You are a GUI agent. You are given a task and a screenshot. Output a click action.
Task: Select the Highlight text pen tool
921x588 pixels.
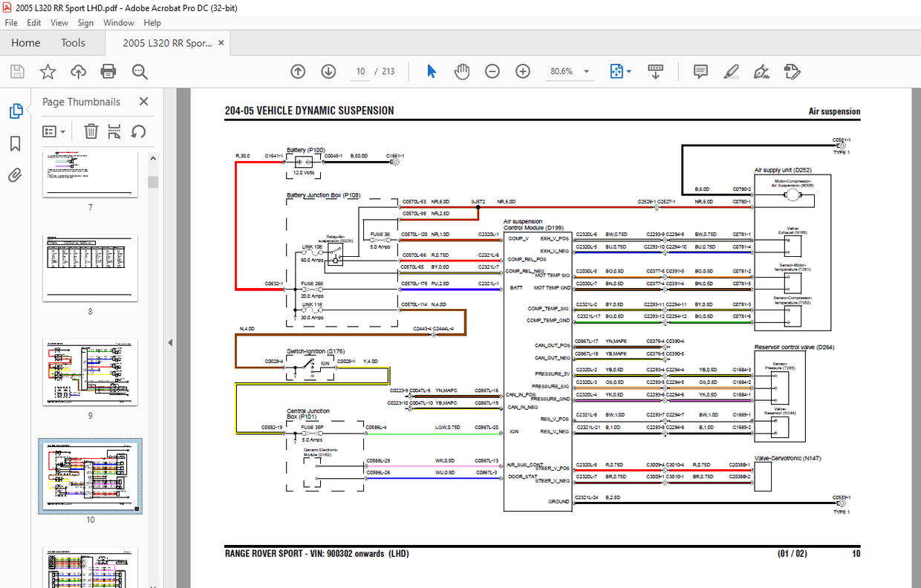pos(731,71)
